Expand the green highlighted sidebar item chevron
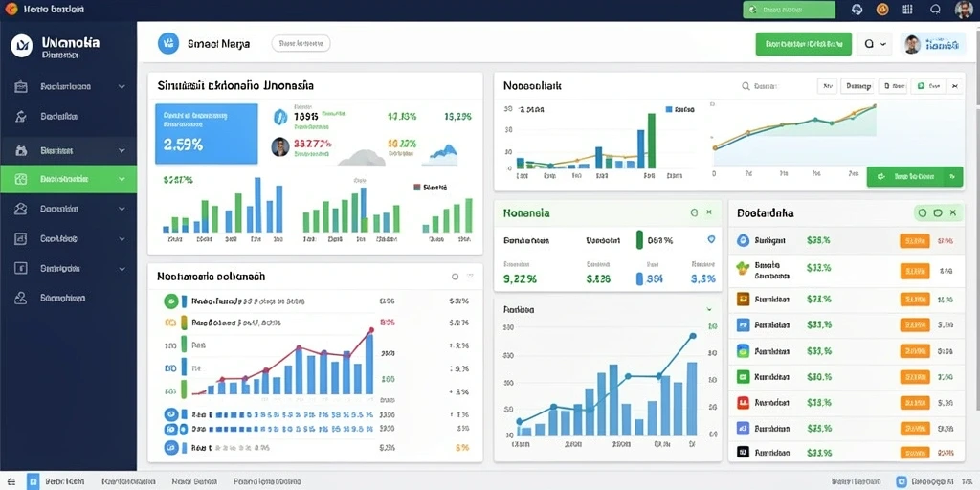The width and height of the screenshot is (980, 490). [122, 179]
